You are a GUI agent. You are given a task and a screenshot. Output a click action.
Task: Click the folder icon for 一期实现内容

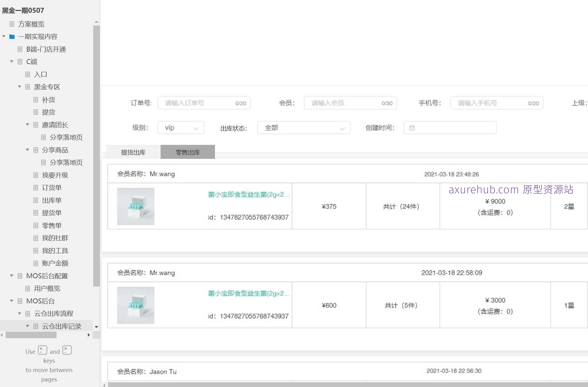point(12,36)
